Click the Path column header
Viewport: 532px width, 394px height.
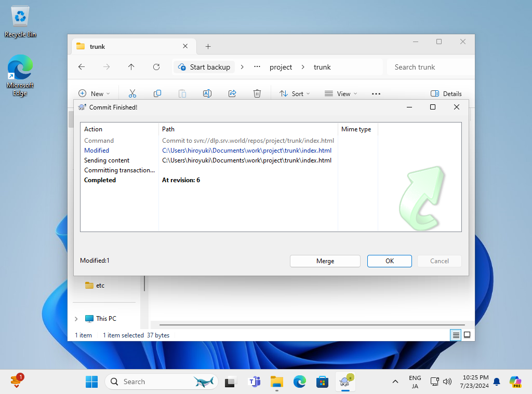pyautogui.click(x=248, y=129)
